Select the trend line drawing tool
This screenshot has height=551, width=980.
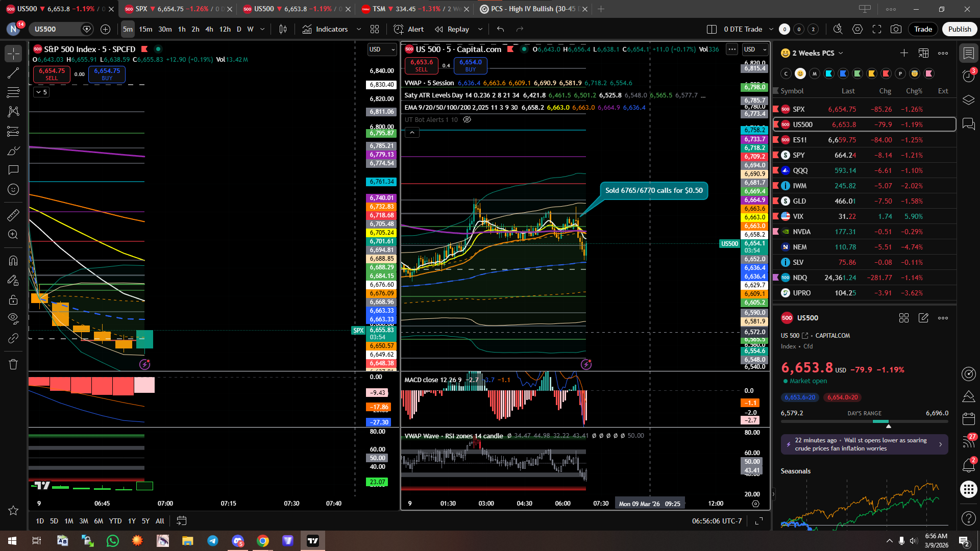(x=13, y=73)
